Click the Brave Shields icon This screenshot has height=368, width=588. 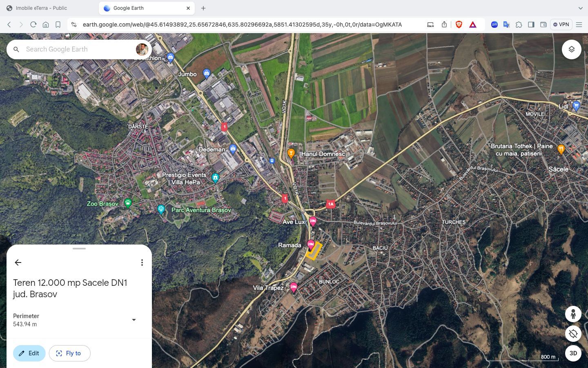pyautogui.click(x=459, y=25)
